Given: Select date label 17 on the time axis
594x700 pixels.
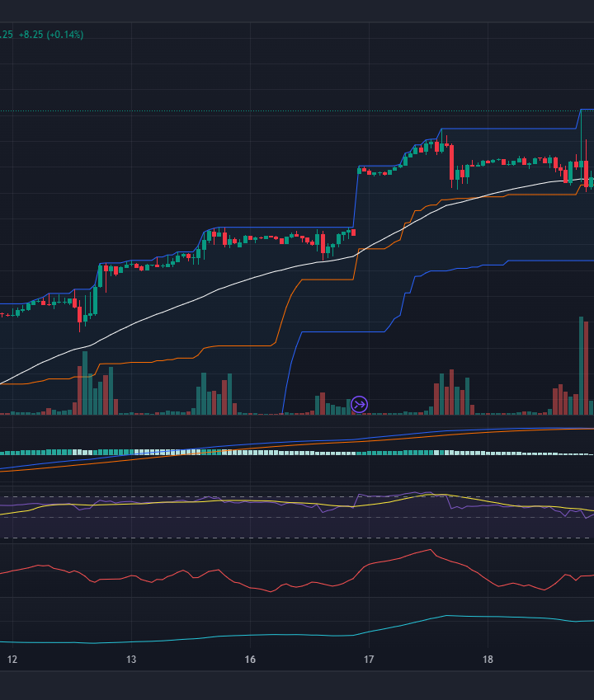Looking at the screenshot, I should coord(369,660).
